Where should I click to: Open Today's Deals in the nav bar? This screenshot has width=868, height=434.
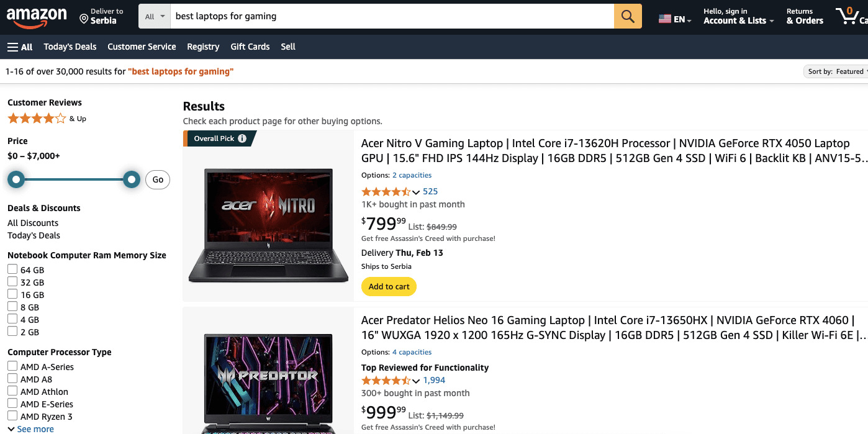pyautogui.click(x=70, y=47)
